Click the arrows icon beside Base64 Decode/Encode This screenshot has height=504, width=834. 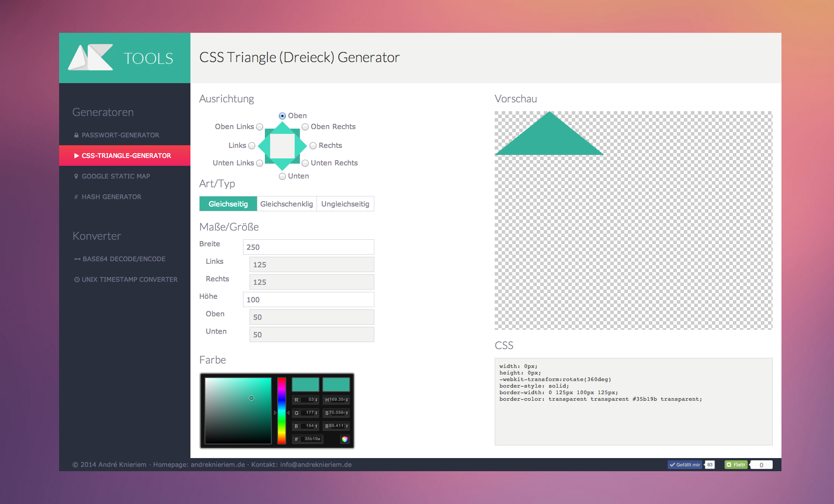pos(77,259)
